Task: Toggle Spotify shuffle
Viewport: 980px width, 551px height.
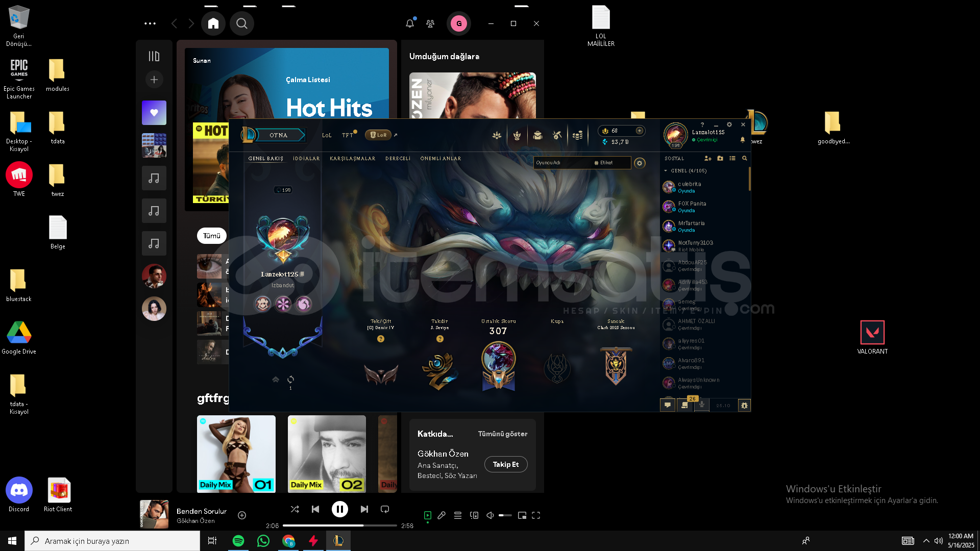Action: click(x=295, y=509)
